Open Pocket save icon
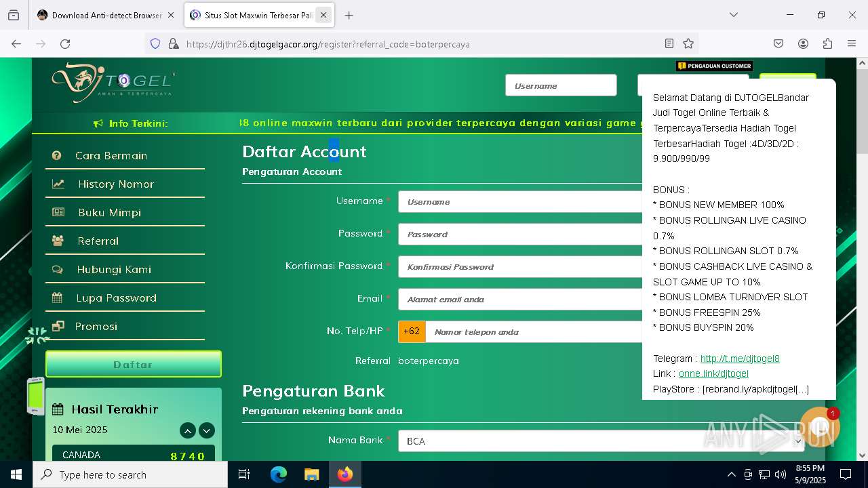Screen dimensions: 868x488 (778, 44)
